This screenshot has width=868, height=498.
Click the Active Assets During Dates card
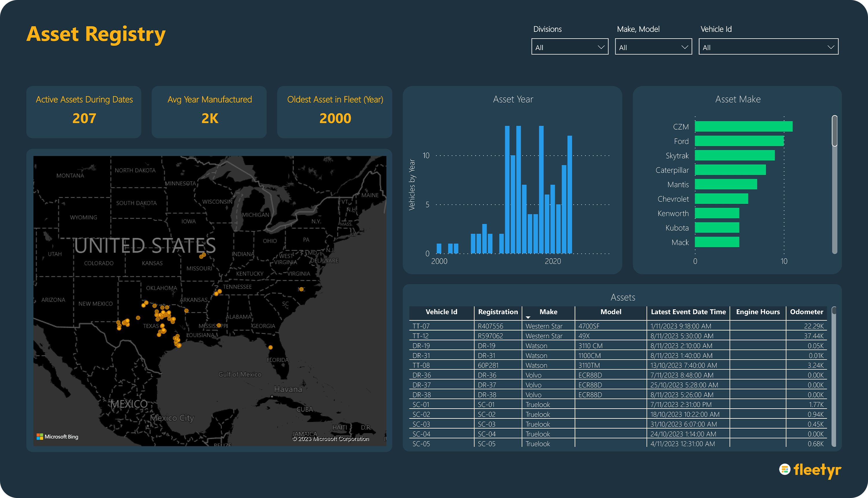point(84,112)
